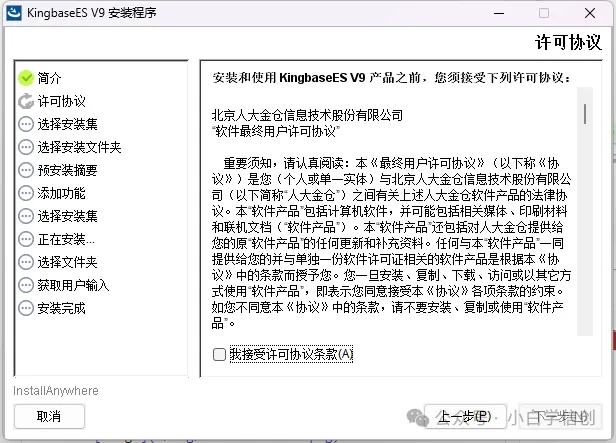Select the 添加功能 step label
This screenshot has height=443, width=616.
point(62,193)
